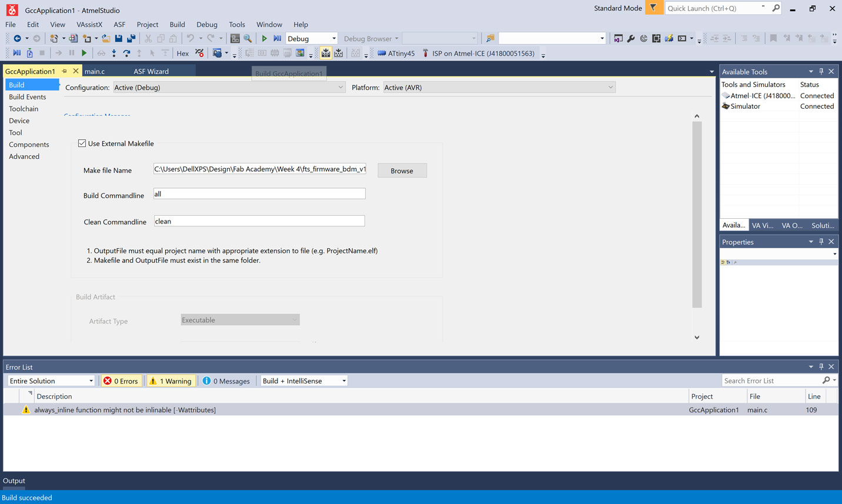This screenshot has height=504, width=842.
Task: Open the Configuration Active (Debug) dropdown
Action: 229,88
